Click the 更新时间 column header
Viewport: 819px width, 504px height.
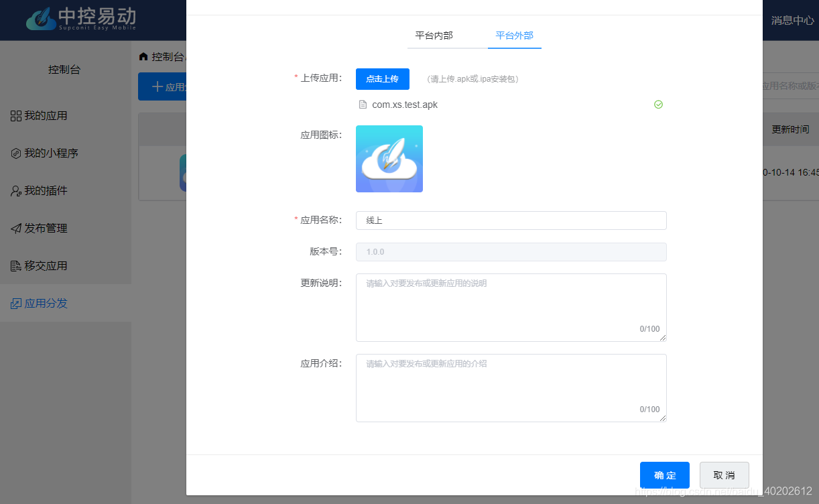point(790,129)
